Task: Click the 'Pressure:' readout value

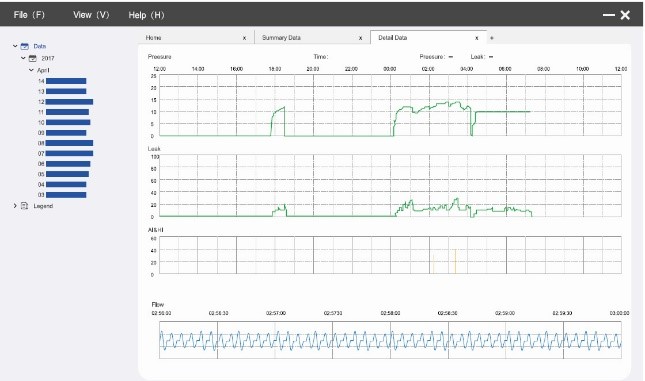Action: (x=451, y=57)
